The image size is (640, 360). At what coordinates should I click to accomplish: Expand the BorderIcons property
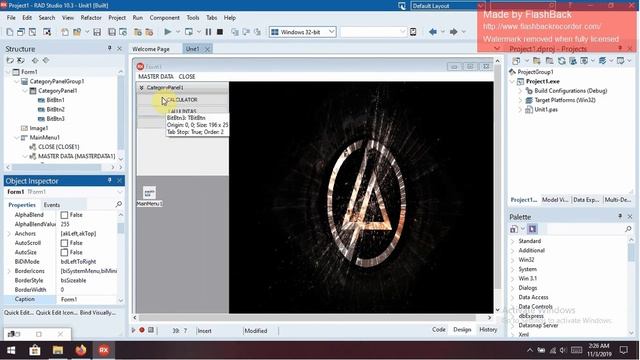point(9,271)
